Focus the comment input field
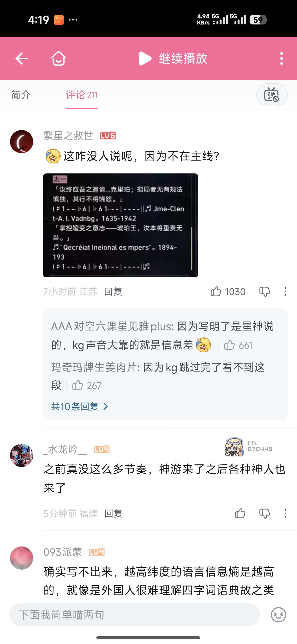 coord(134,615)
